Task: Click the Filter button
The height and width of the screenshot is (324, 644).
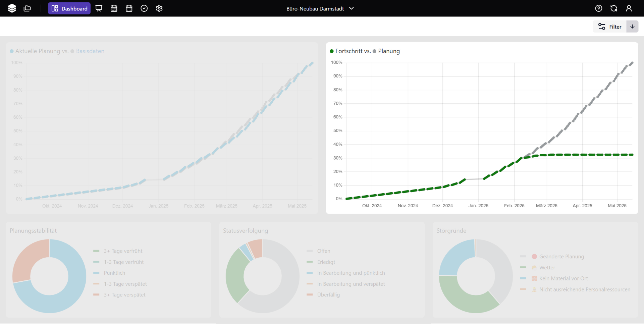Action: point(610,27)
